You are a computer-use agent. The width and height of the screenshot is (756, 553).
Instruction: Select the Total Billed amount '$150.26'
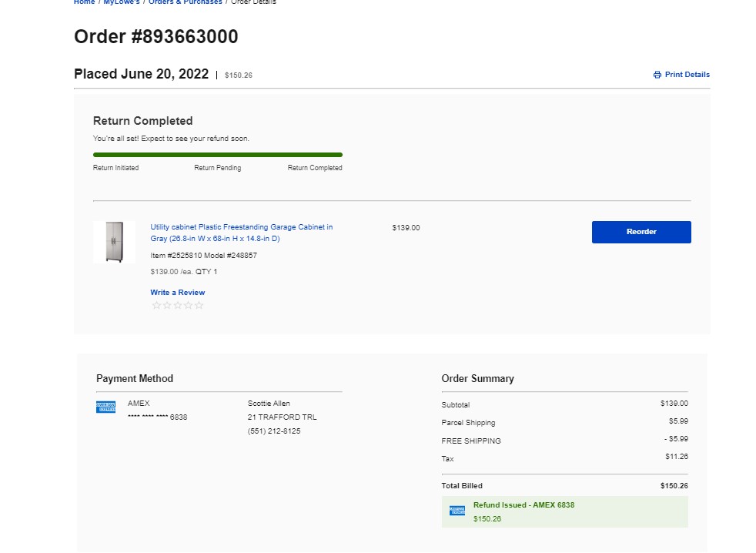pyautogui.click(x=674, y=486)
